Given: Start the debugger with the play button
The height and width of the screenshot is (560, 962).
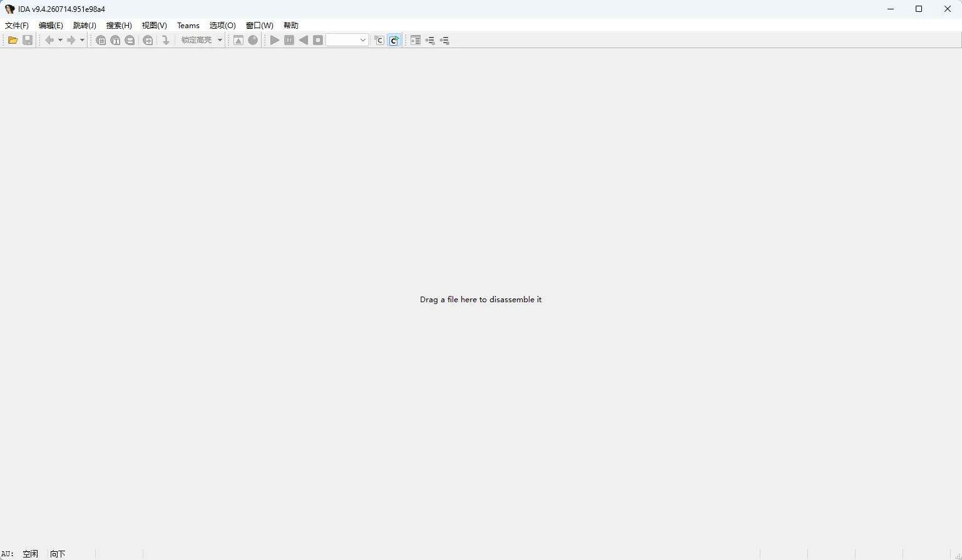Looking at the screenshot, I should click(x=275, y=40).
